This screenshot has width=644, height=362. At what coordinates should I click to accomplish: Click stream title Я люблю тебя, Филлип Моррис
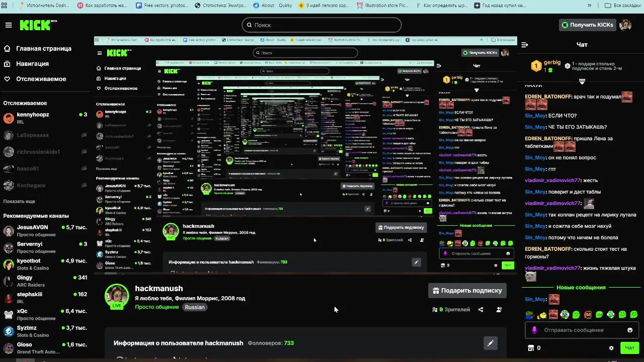tap(190, 298)
